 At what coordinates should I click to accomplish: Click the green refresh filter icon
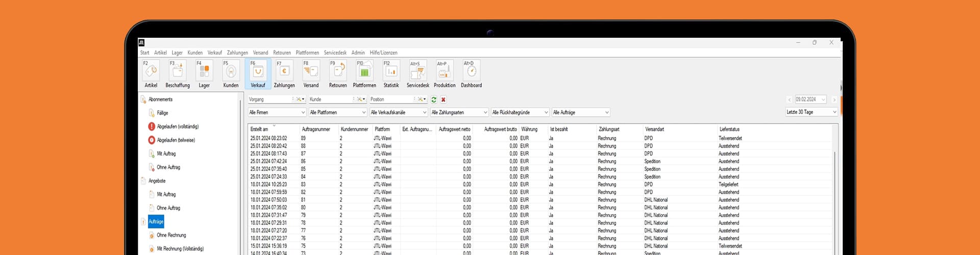[434, 99]
